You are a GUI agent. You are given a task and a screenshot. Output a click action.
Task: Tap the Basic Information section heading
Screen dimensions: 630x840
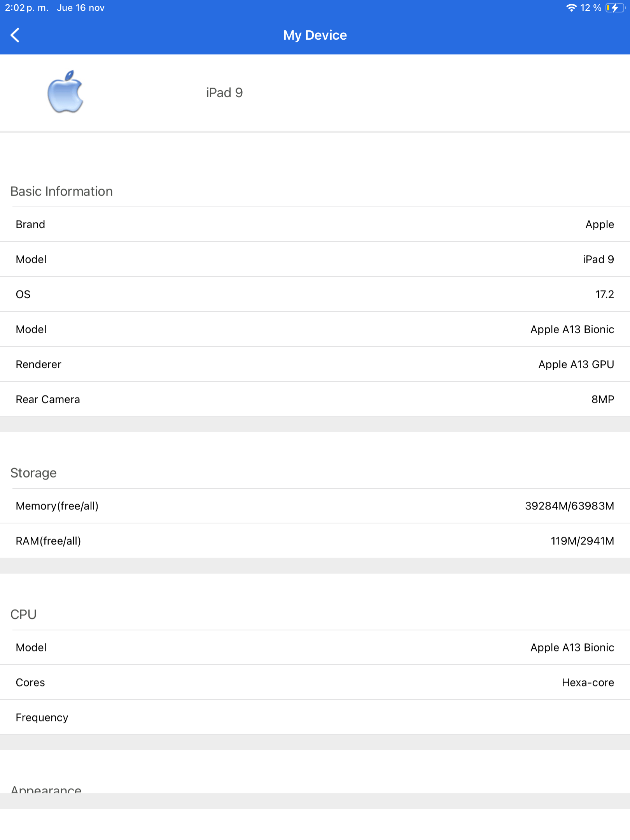tap(61, 191)
